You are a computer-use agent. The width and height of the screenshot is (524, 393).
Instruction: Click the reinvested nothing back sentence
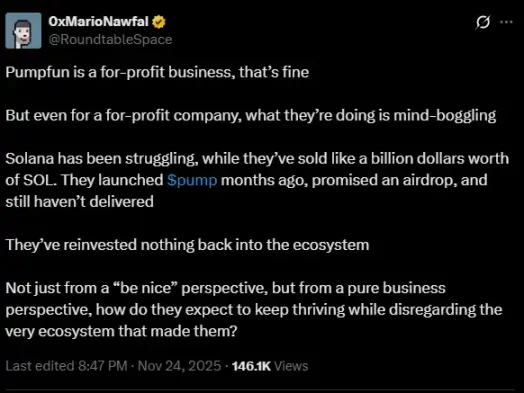(x=187, y=245)
